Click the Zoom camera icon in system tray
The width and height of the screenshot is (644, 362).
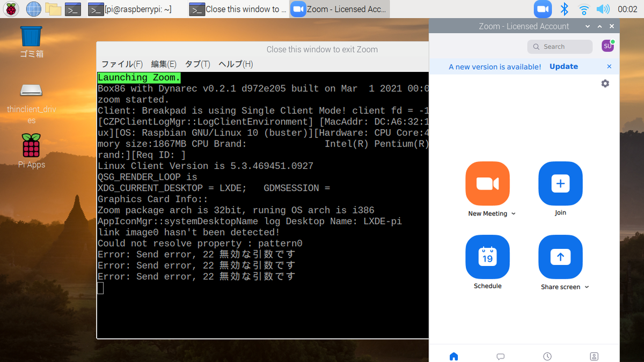pos(543,9)
